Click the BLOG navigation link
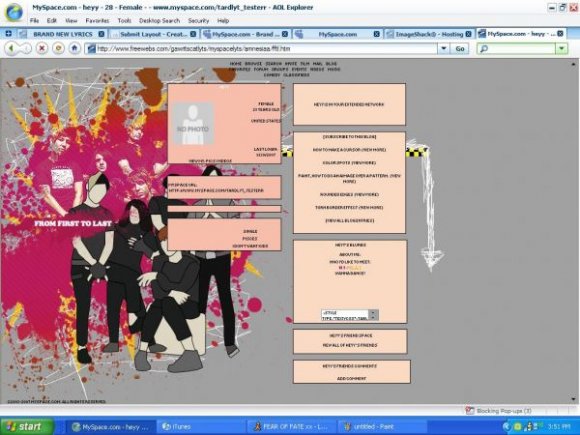Screen dimensions: 580x435 point(331,64)
